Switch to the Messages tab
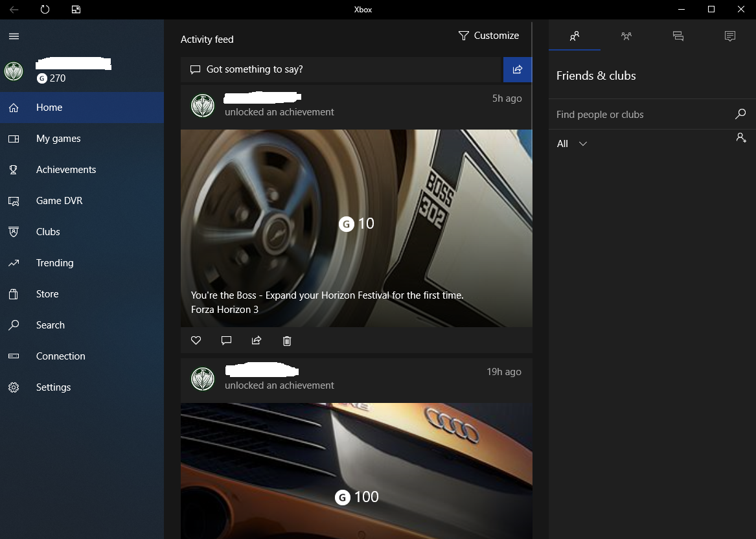The height and width of the screenshot is (539, 756). [678, 36]
